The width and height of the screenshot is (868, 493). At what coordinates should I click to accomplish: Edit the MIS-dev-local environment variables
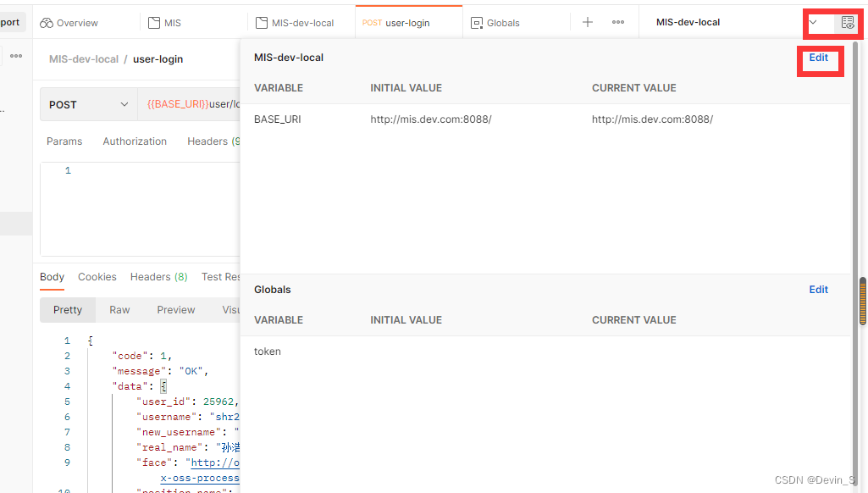[818, 58]
